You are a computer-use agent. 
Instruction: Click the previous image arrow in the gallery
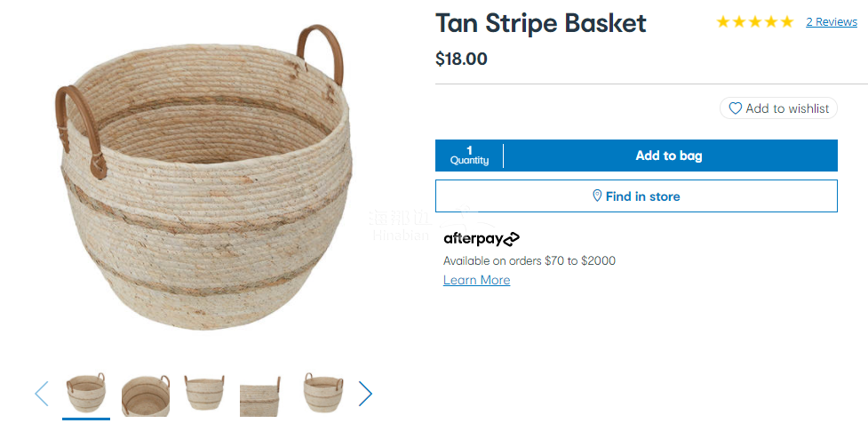(41, 394)
